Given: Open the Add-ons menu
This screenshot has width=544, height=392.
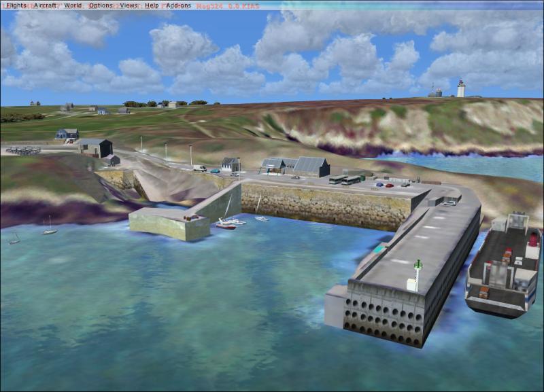Looking at the screenshot, I should coord(179,5).
